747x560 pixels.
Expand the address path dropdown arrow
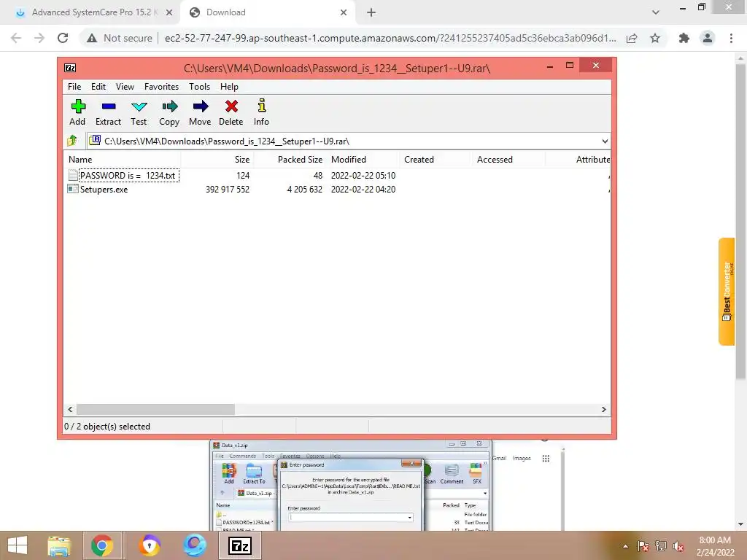coord(605,141)
